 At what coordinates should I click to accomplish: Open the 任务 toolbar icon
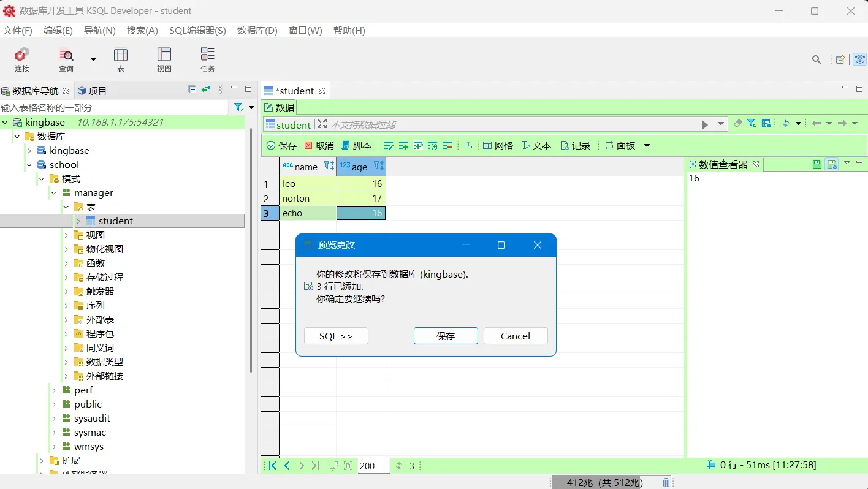207,59
